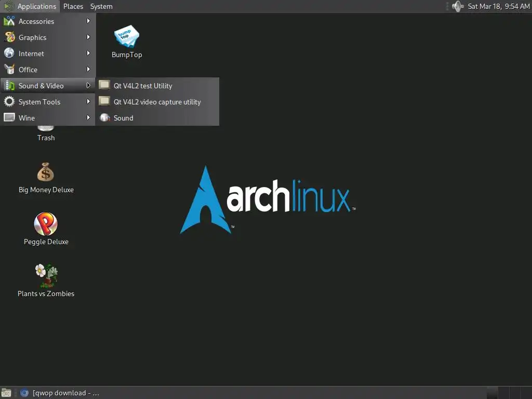Image resolution: width=532 pixels, height=399 pixels.
Task: Expand the Wine submenu arrow
Action: 88,117
